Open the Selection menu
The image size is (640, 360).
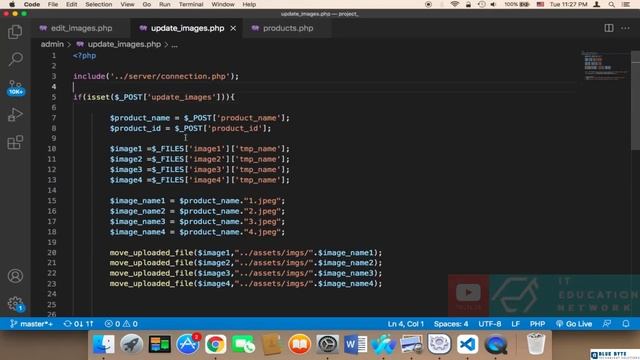98,4
